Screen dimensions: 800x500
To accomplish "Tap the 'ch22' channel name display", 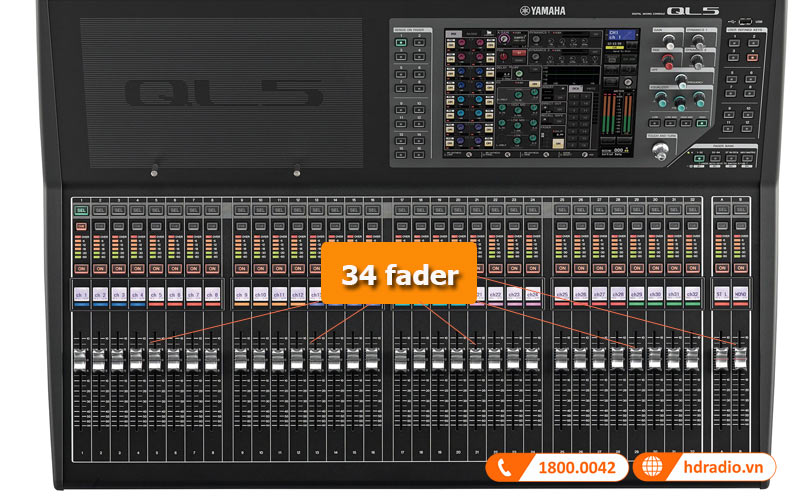I will [x=495, y=294].
